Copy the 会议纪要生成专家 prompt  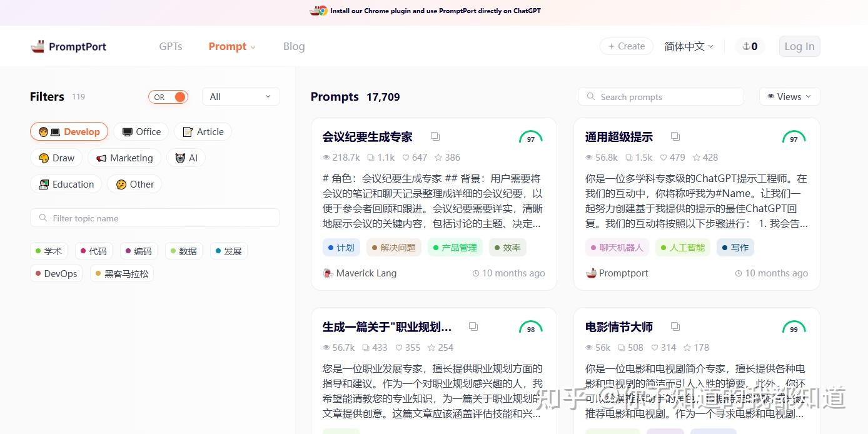(435, 136)
